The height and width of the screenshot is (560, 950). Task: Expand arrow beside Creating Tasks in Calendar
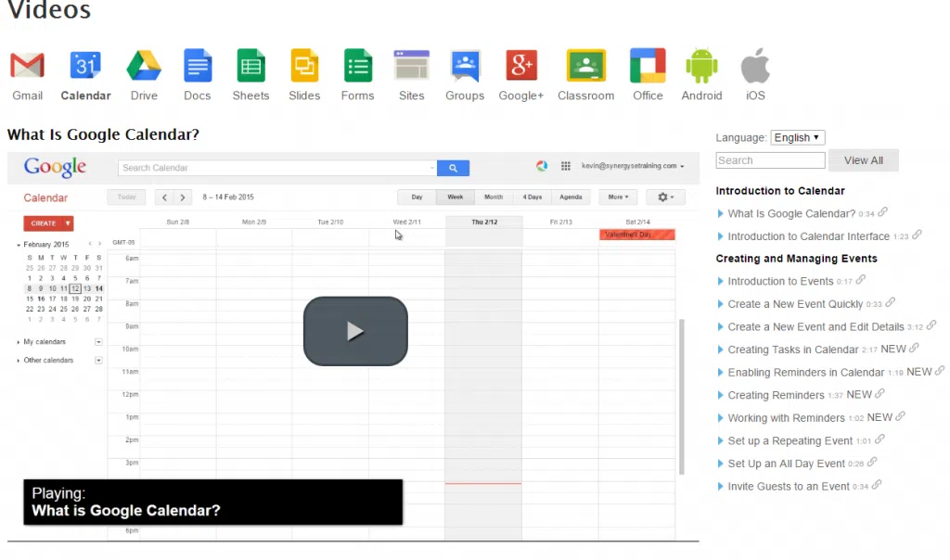(x=720, y=350)
